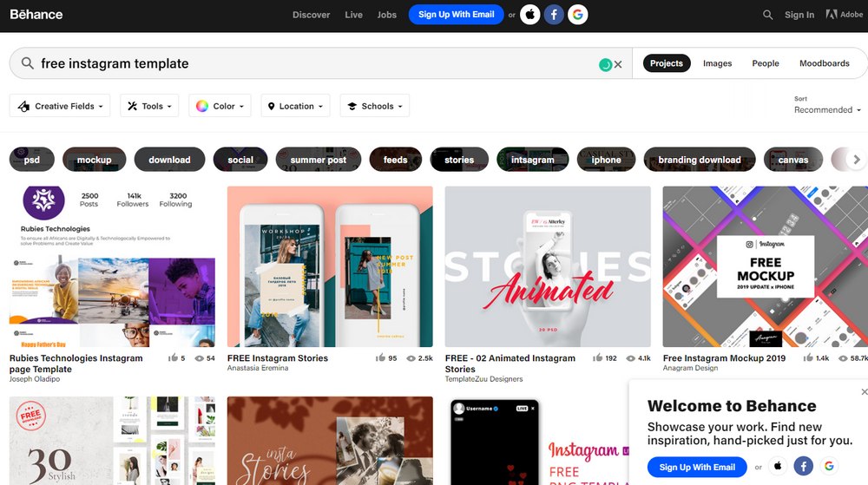The height and width of the screenshot is (485, 868).
Task: Open the Color filter dropdown
Action: tap(220, 106)
